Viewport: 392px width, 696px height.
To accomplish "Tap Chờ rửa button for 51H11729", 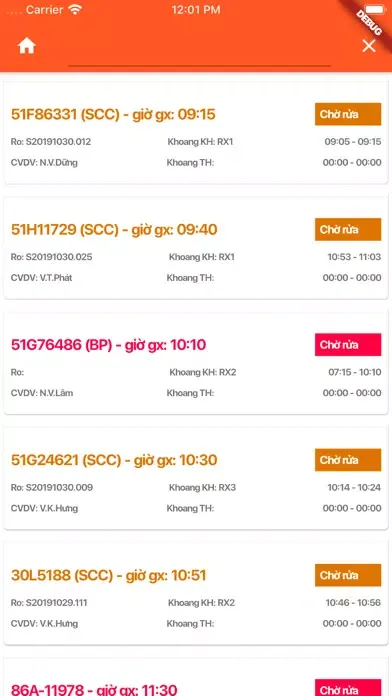I will pos(348,229).
